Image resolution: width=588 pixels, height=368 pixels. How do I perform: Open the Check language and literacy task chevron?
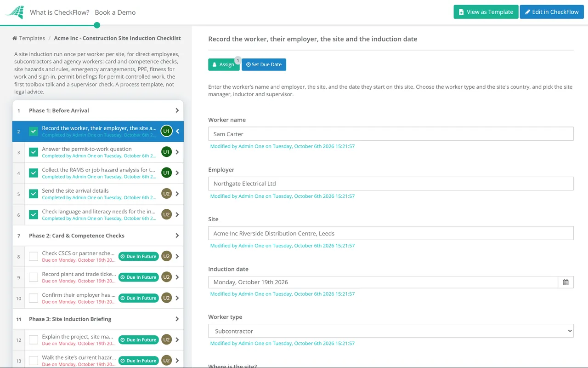177,214
